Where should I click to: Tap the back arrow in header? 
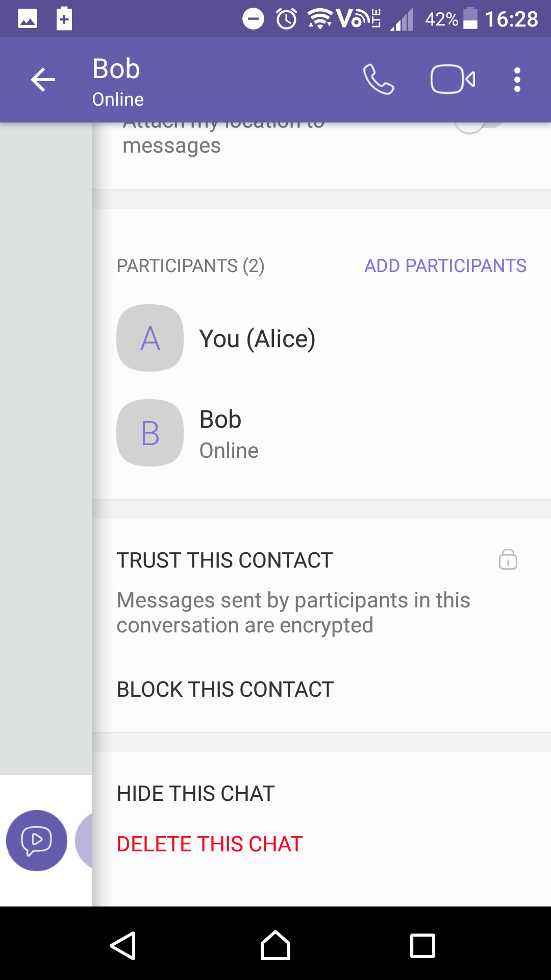[43, 80]
